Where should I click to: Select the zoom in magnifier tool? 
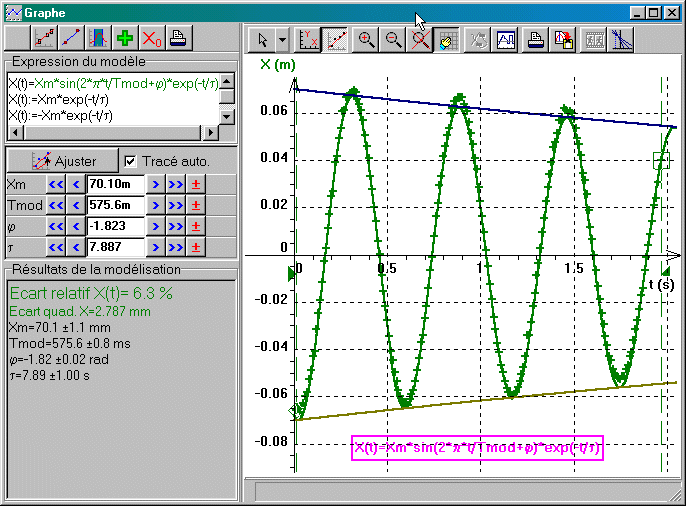pyautogui.click(x=367, y=40)
